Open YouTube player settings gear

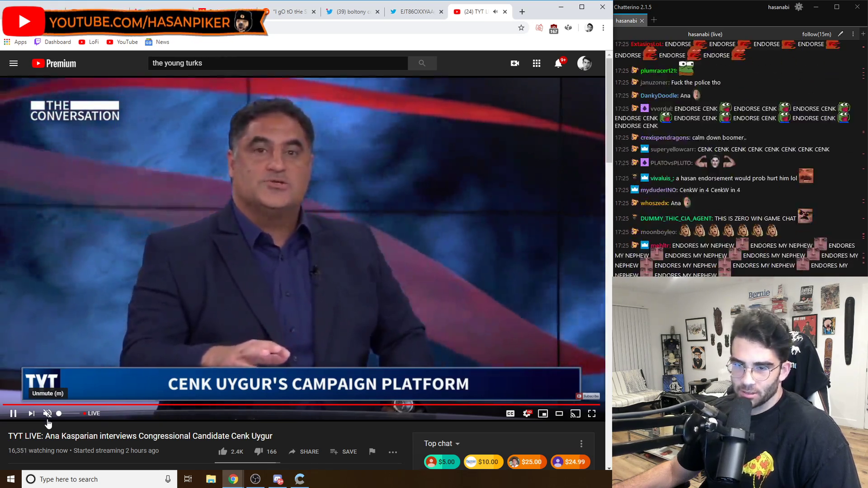pos(527,413)
